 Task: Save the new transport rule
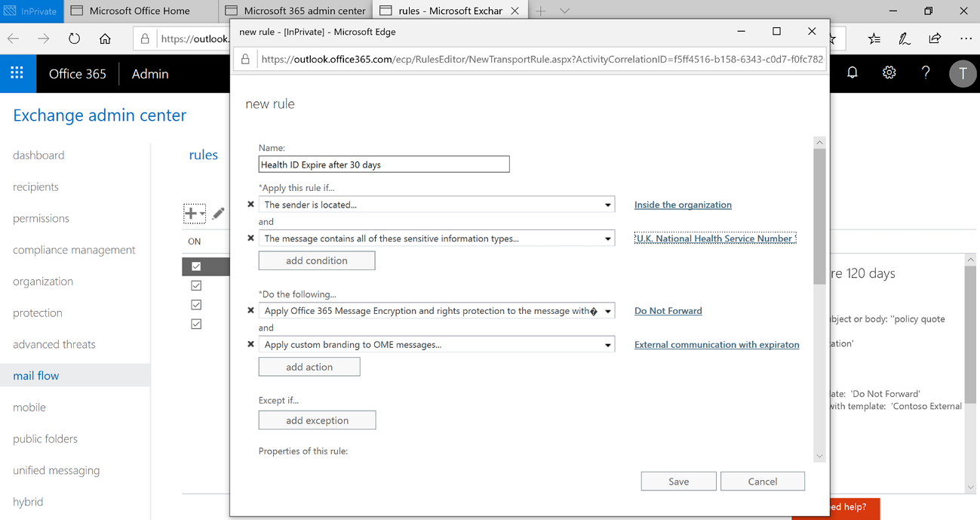click(677, 481)
